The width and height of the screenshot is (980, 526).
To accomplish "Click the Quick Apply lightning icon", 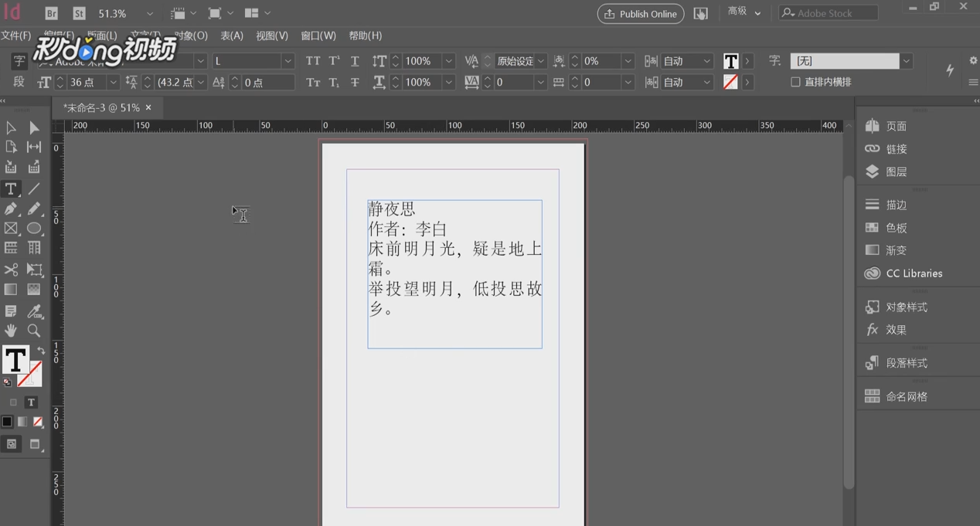I will (x=950, y=70).
